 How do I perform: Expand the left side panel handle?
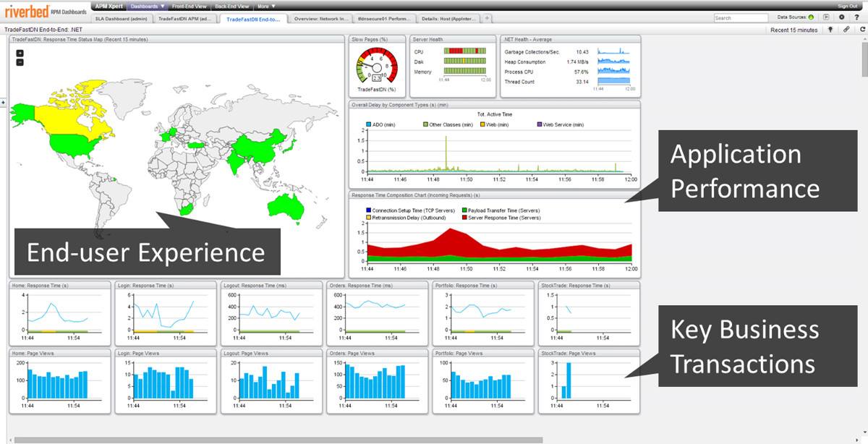click(x=3, y=103)
